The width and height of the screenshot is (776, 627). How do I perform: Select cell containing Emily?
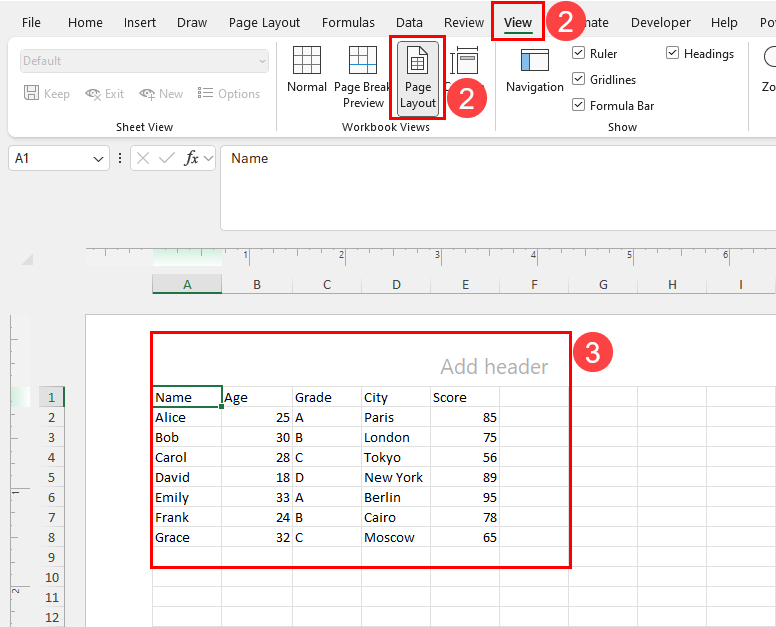pyautogui.click(x=187, y=497)
